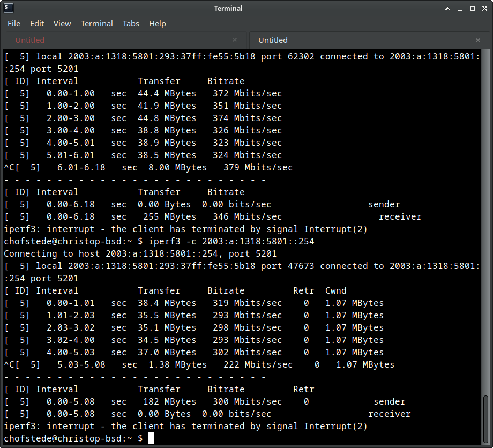Image resolution: width=493 pixels, height=448 pixels.
Task: Click the terminal icon in the title bar
Action: (x=9, y=8)
